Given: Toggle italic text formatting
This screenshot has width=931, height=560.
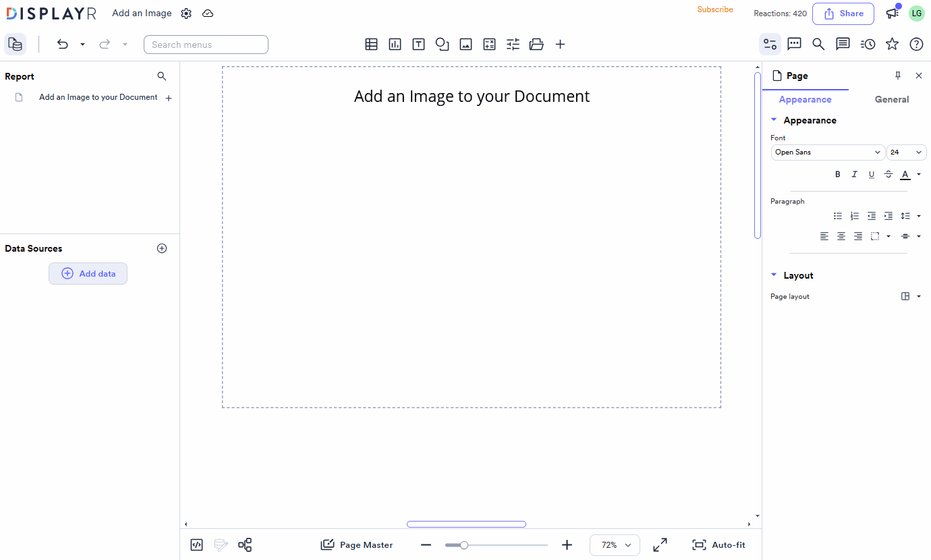Looking at the screenshot, I should (854, 174).
